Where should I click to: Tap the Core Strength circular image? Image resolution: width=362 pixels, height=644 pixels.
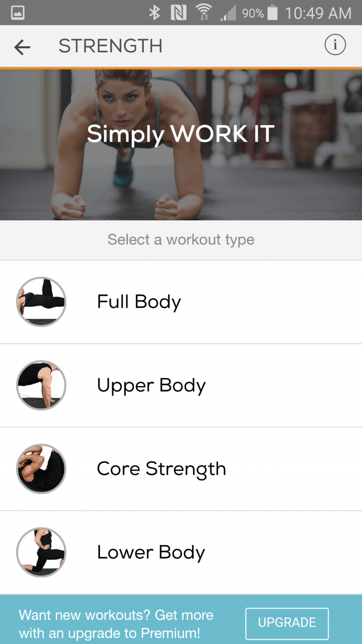pyautogui.click(x=41, y=468)
